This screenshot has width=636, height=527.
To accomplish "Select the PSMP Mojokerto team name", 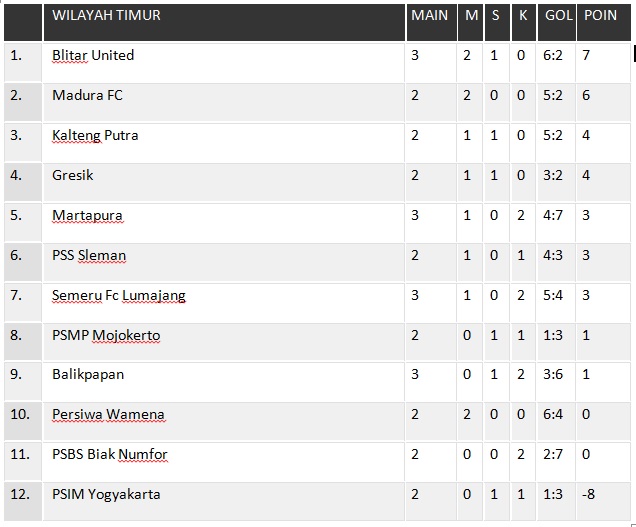I will coord(106,336).
